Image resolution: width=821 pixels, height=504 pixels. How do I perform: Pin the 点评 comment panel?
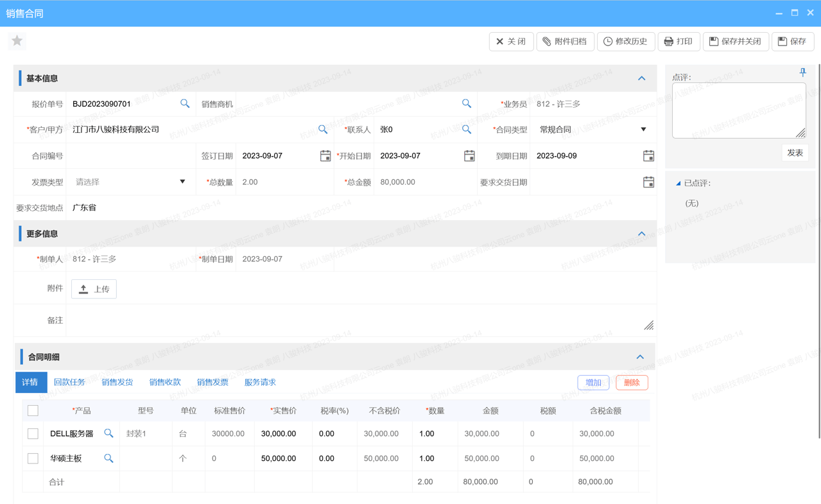[x=802, y=73]
